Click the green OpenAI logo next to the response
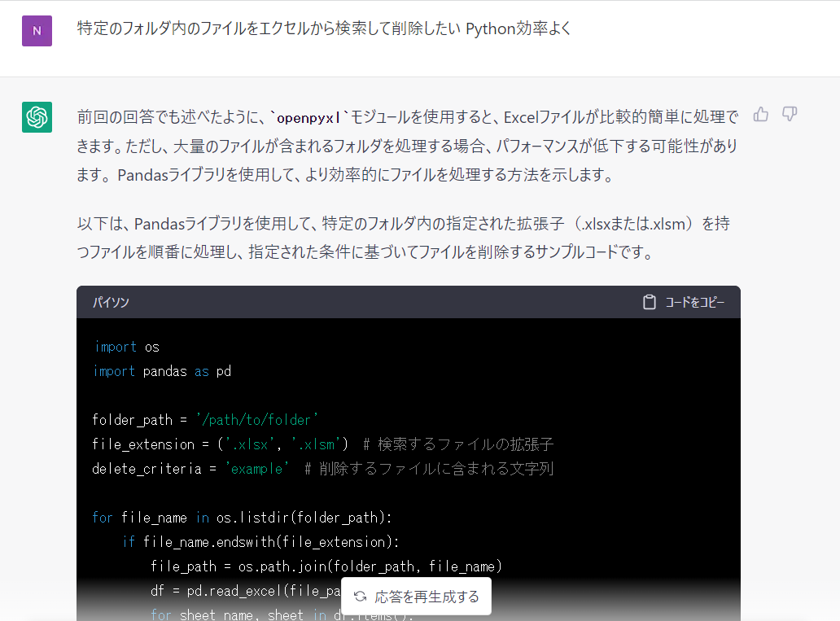Viewport: 840px width, 621px height. point(35,117)
